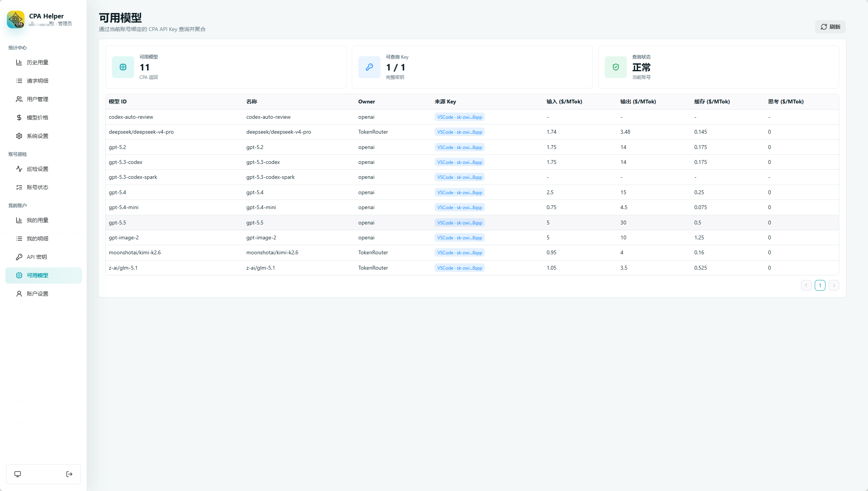Open API 密钥 key icon
The height and width of the screenshot is (491, 868).
point(19,257)
